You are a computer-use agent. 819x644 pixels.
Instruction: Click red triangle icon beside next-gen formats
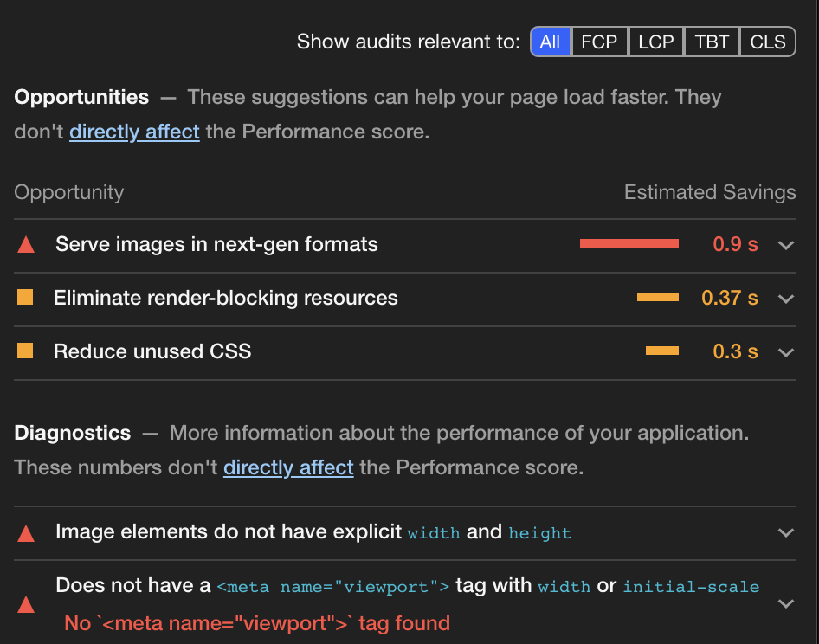(x=26, y=245)
